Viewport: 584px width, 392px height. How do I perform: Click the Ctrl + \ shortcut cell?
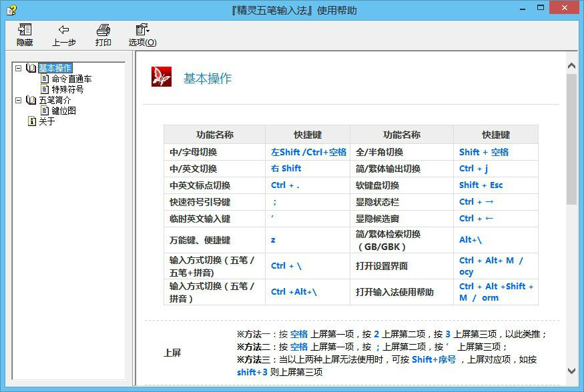308,266
